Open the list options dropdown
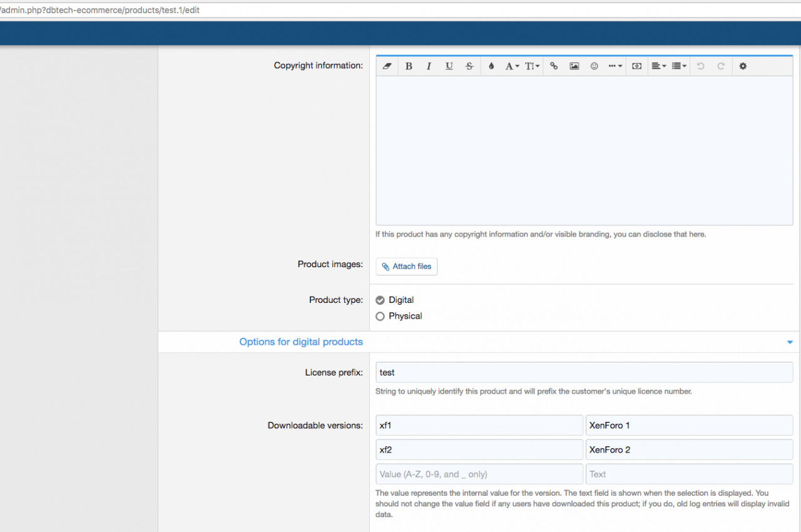The width and height of the screenshot is (801, 532). (x=679, y=66)
